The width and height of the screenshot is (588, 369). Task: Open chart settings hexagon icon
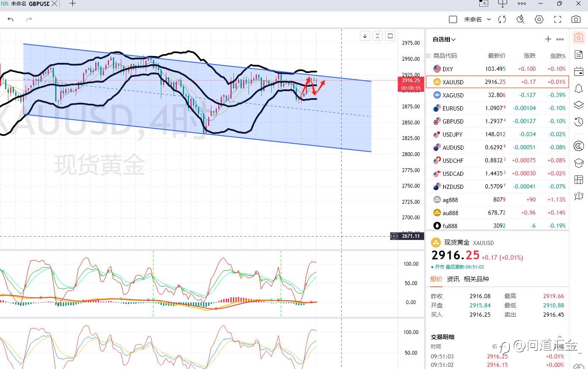click(539, 19)
